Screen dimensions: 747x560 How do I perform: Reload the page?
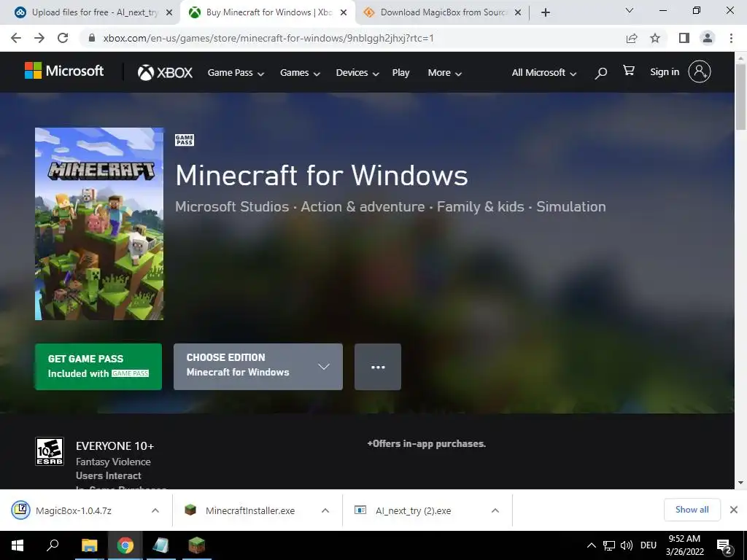click(x=63, y=38)
